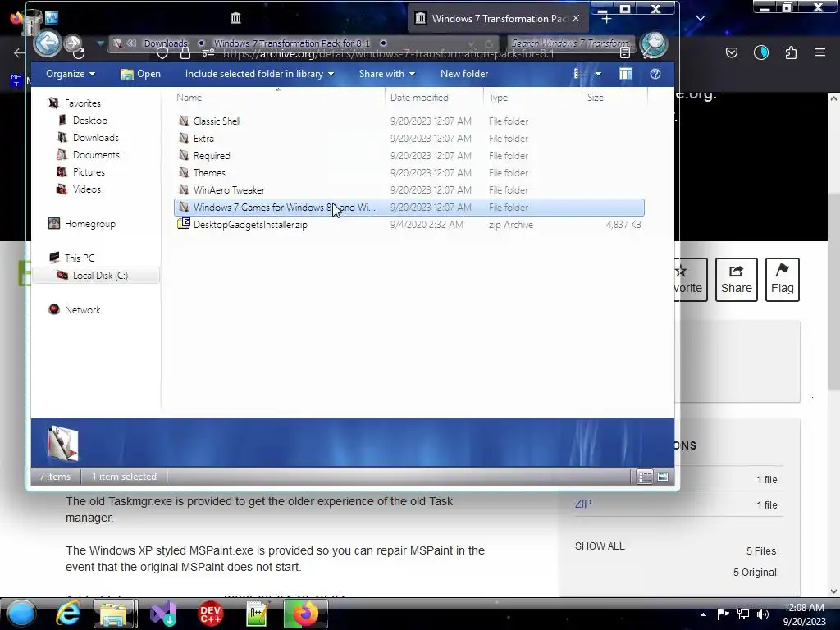Select the Classic Shell folder
Image resolution: width=840 pixels, height=630 pixels.
pos(409,121)
